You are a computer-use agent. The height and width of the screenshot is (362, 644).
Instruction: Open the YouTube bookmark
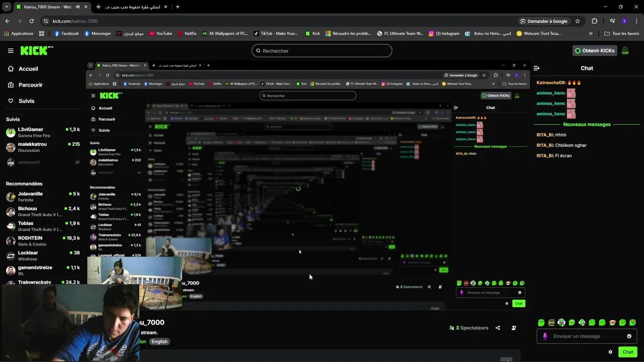160,34
